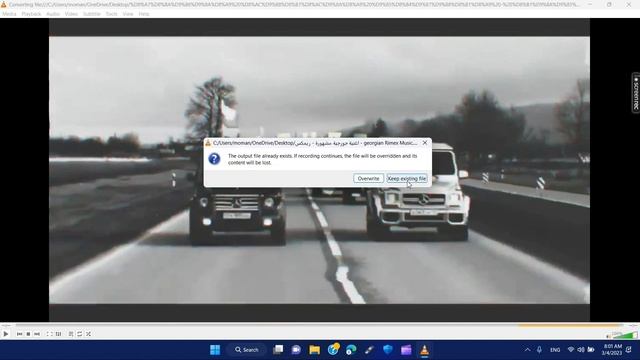This screenshot has height=360, width=640.
Task: Mute audio via VLC speaker icon
Action: pyautogui.click(x=608, y=336)
